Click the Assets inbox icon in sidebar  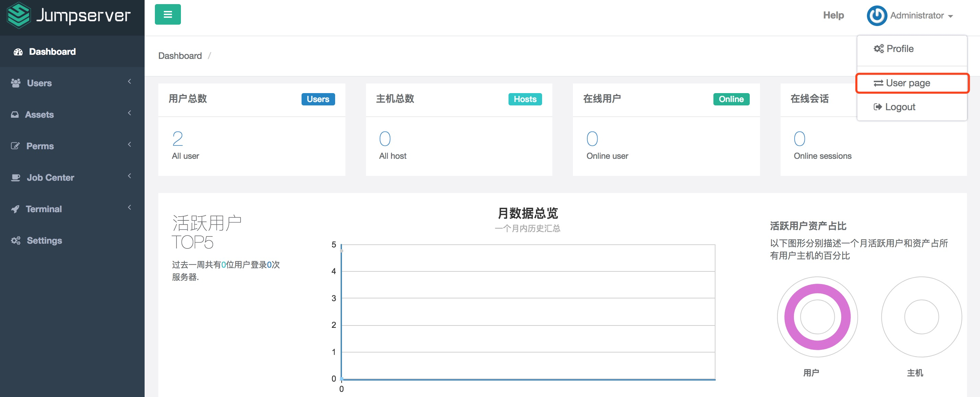point(15,114)
